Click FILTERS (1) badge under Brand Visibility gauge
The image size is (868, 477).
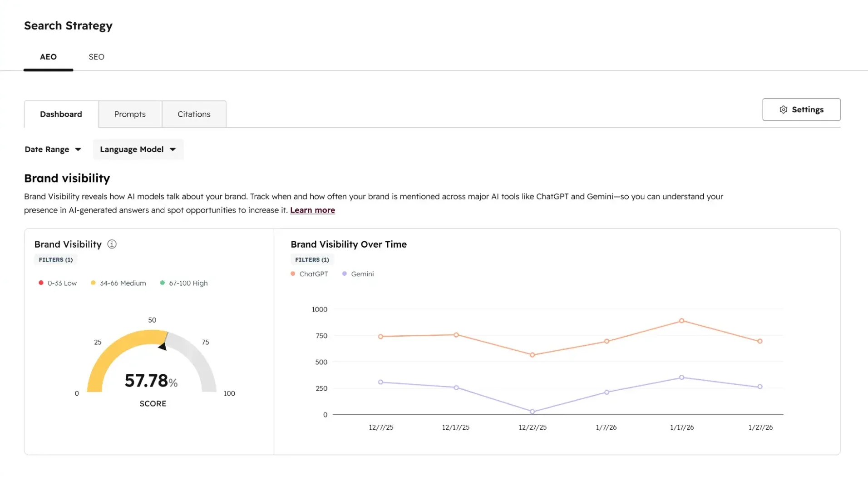pyautogui.click(x=56, y=260)
